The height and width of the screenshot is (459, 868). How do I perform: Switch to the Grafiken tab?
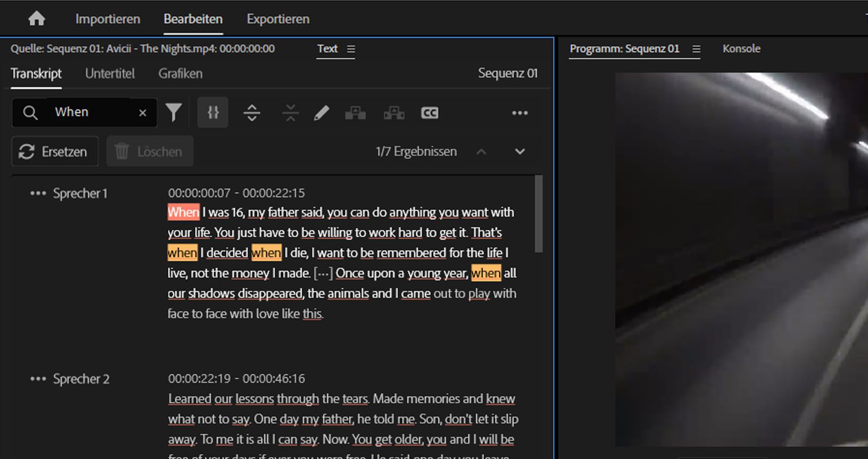click(x=181, y=74)
